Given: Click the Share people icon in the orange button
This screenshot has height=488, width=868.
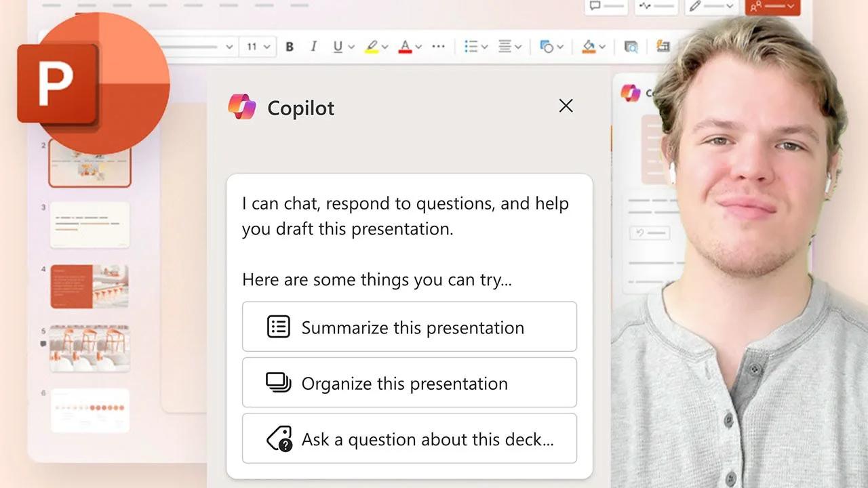Looking at the screenshot, I should point(755,7).
